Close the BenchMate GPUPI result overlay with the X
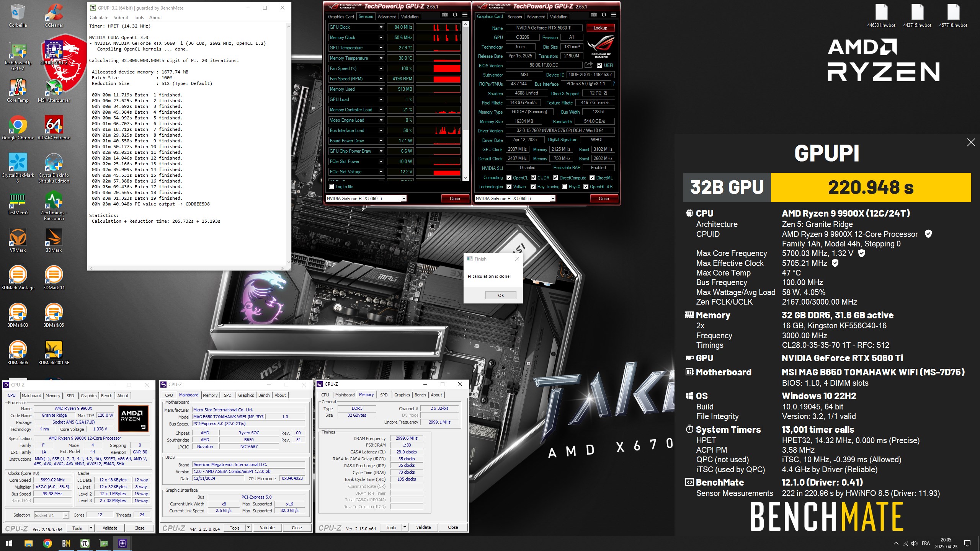The width and height of the screenshot is (980, 551). 971,143
